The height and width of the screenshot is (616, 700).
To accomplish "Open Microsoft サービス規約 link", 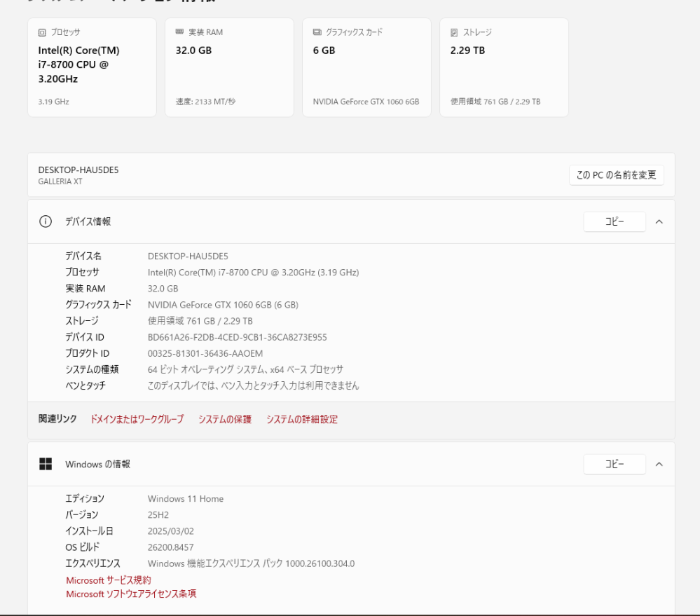I will coord(109,580).
